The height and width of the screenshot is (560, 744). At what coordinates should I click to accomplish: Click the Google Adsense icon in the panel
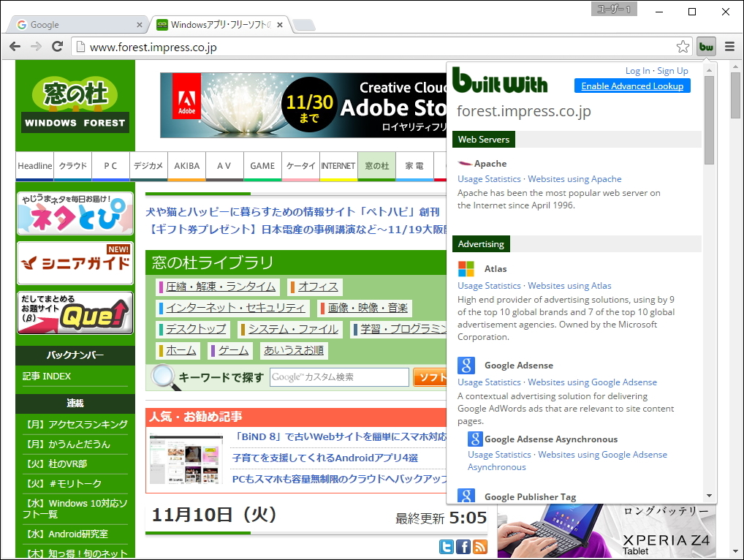pyautogui.click(x=467, y=365)
